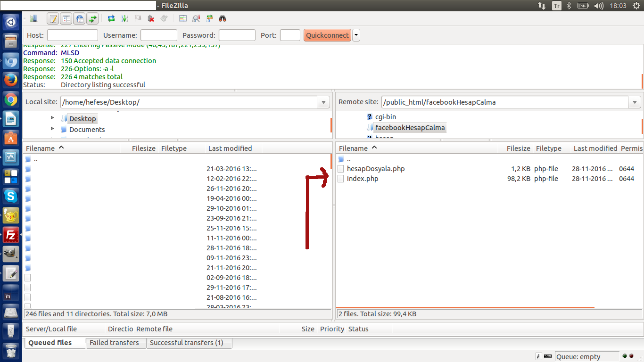
Task: Open the Tr keyboard layout indicator
Action: [557, 6]
